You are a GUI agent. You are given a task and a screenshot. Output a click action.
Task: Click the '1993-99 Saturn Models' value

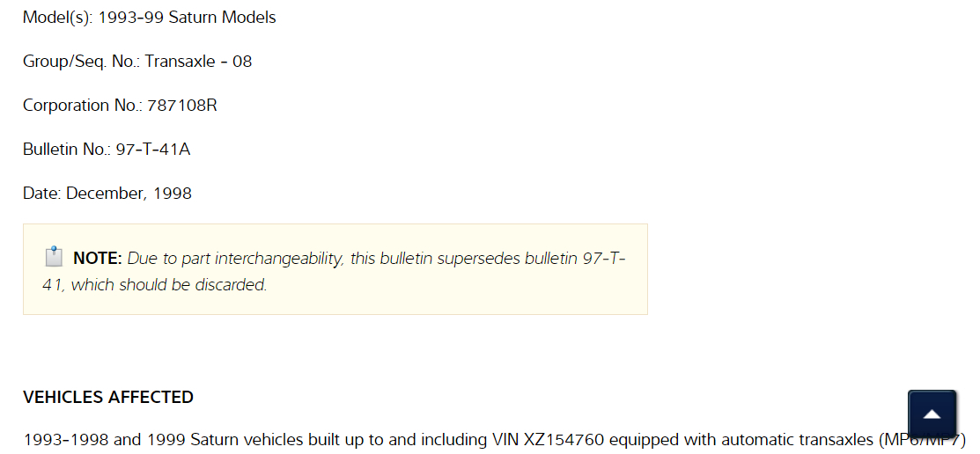(187, 18)
